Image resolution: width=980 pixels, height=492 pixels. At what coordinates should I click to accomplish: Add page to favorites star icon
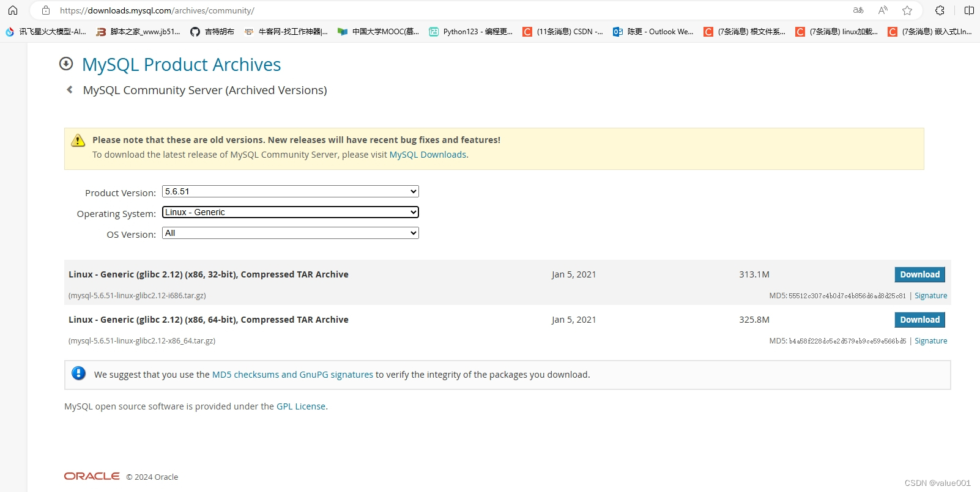click(x=907, y=10)
